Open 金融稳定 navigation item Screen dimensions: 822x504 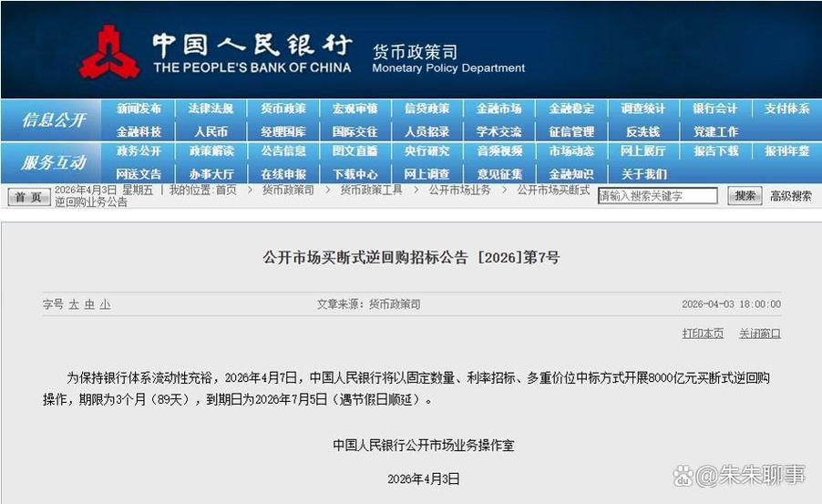(x=571, y=108)
